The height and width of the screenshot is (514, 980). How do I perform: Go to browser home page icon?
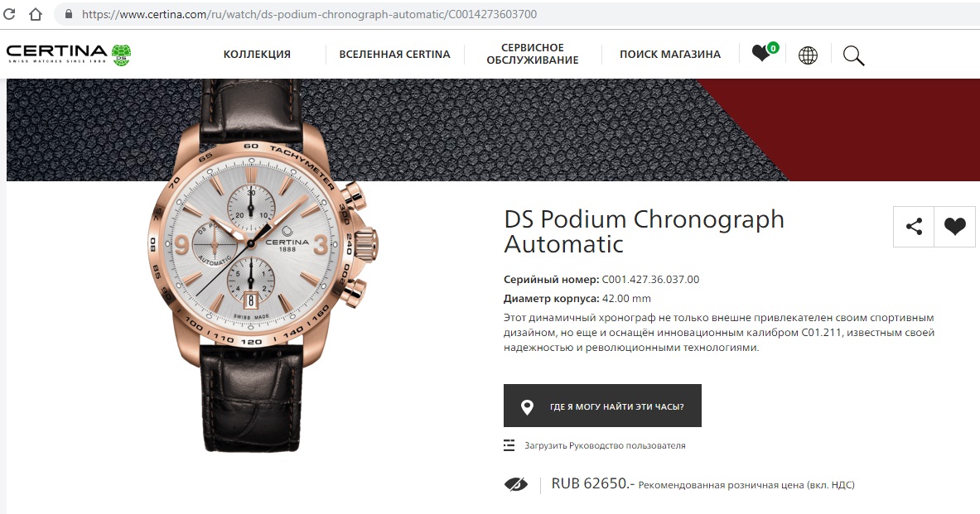click(x=36, y=14)
